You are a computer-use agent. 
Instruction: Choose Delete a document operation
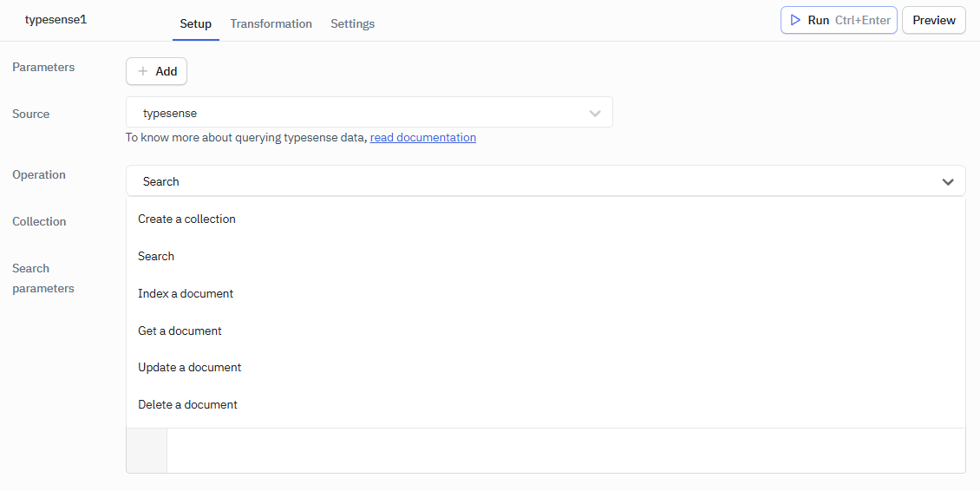(546, 404)
